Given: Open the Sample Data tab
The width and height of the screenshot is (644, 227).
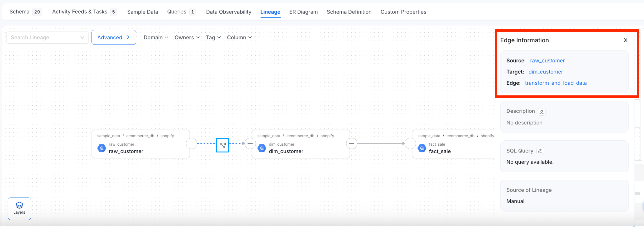Looking at the screenshot, I should tap(142, 12).
